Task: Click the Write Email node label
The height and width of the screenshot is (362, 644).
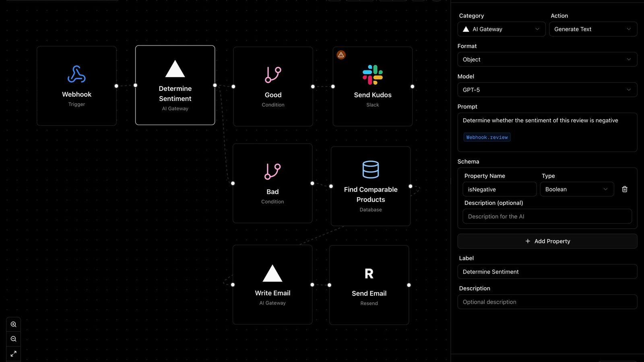Action: pos(272,293)
